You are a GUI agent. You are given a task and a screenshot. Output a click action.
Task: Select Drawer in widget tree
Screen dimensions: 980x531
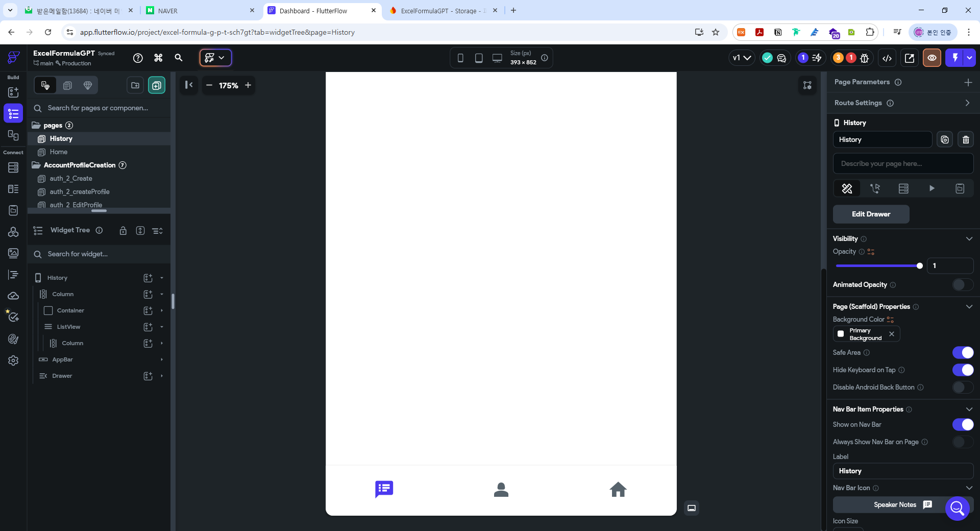tap(62, 376)
